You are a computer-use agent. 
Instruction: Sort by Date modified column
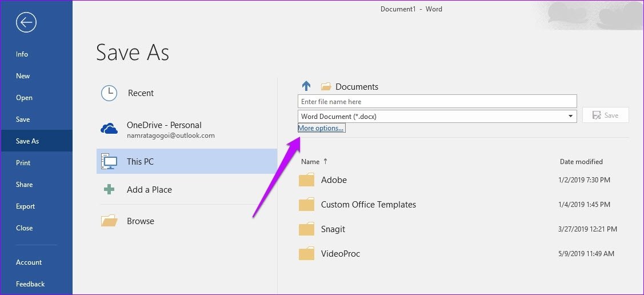581,161
